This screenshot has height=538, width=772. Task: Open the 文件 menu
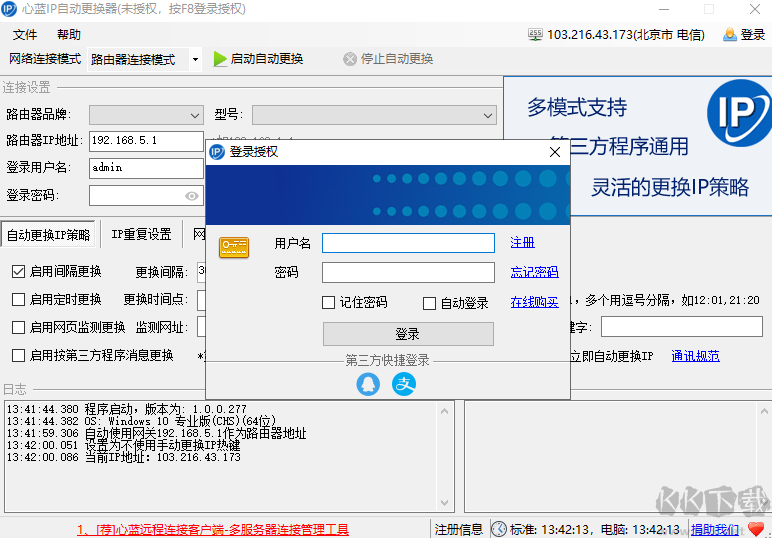(x=25, y=34)
